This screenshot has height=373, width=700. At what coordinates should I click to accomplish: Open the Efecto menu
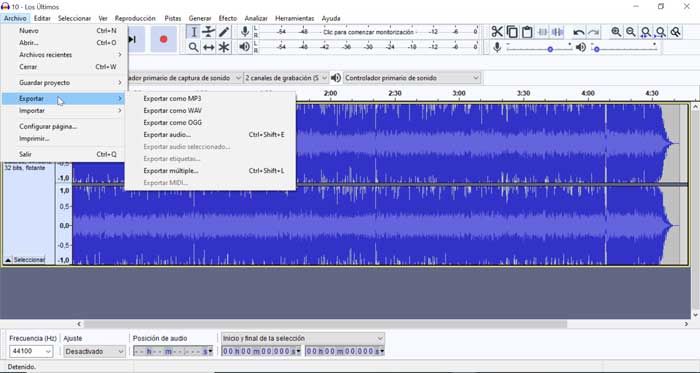(227, 18)
